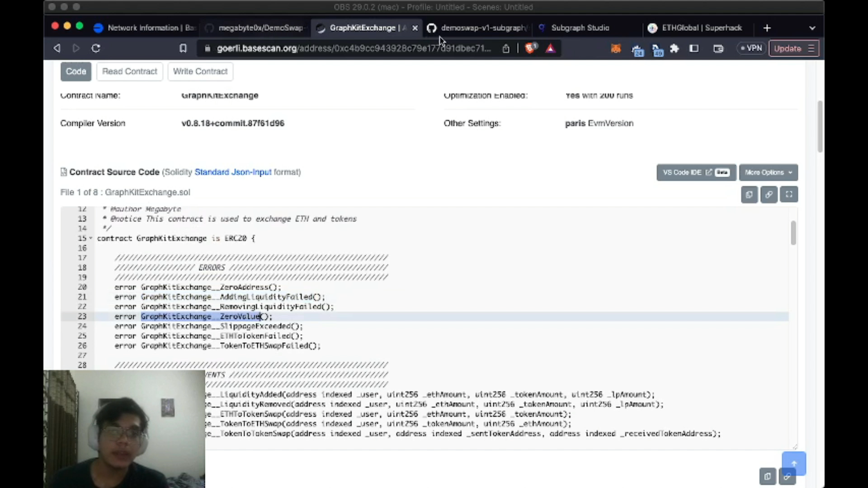
Task: Open the browser menu next to Update
Action: coord(811,48)
